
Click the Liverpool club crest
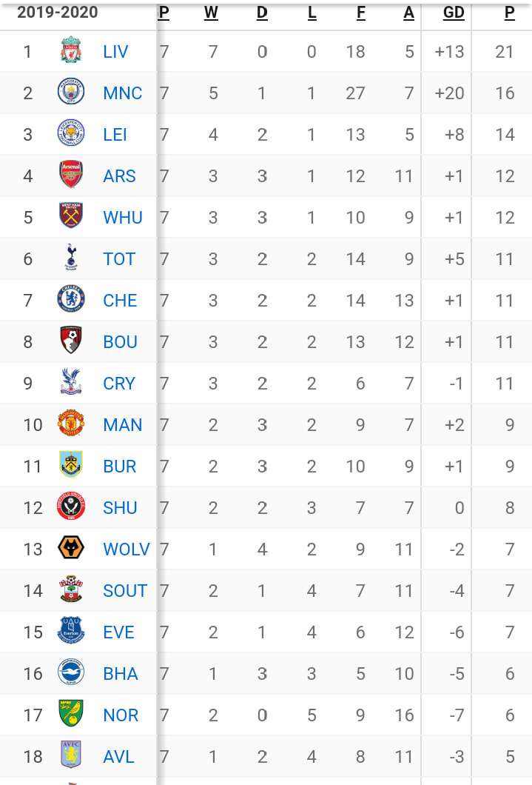(x=71, y=50)
